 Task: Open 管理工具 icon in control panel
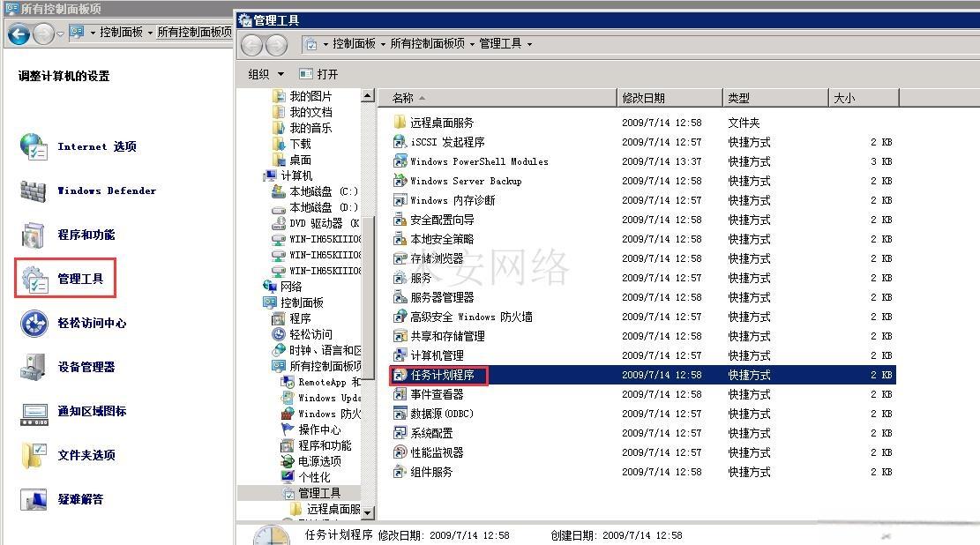(34, 279)
